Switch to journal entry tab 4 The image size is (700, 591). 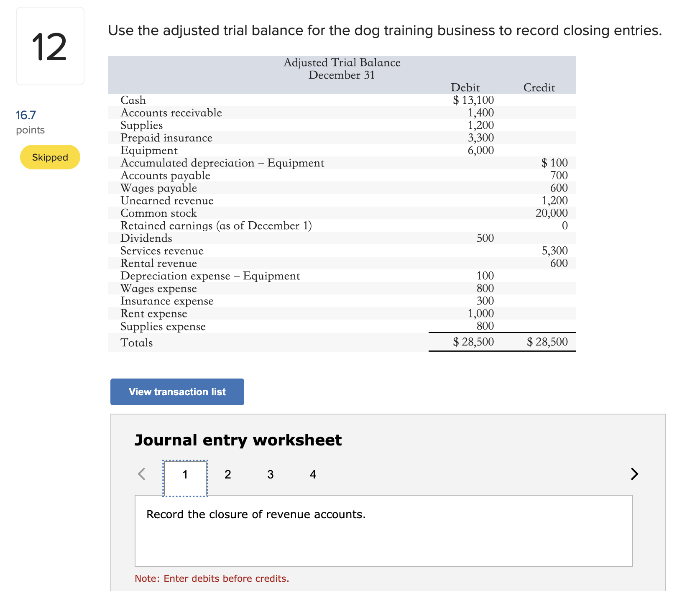[313, 474]
